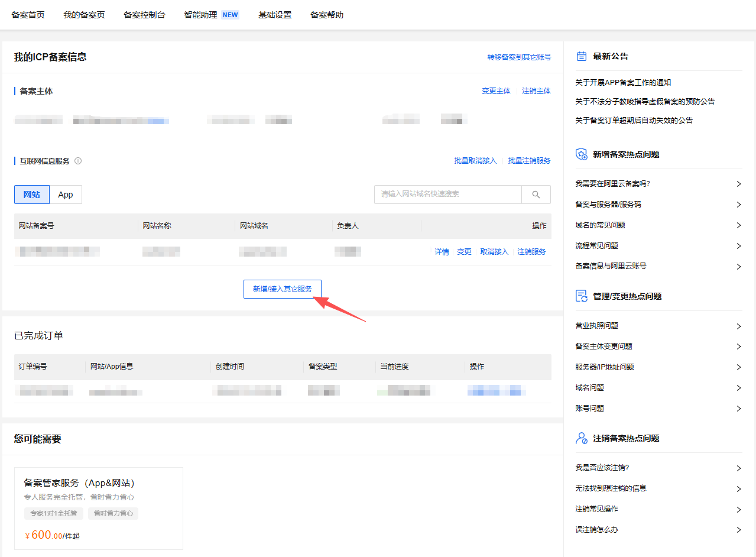
Task: Open 智能助理 menu item
Action: (201, 15)
